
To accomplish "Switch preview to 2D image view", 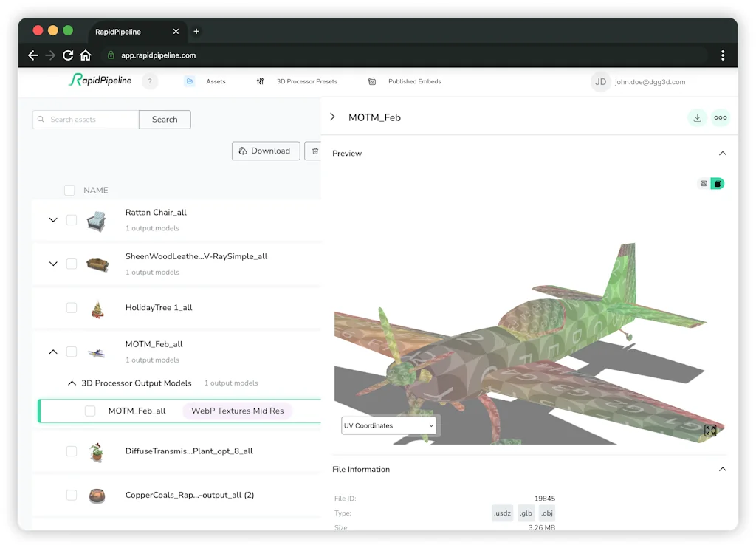I will click(x=703, y=183).
